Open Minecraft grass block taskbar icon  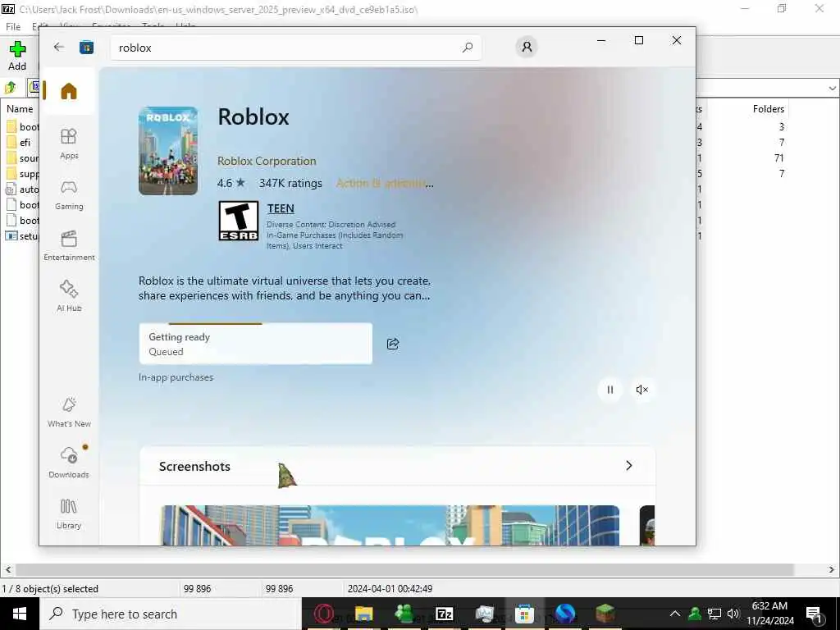click(x=605, y=614)
